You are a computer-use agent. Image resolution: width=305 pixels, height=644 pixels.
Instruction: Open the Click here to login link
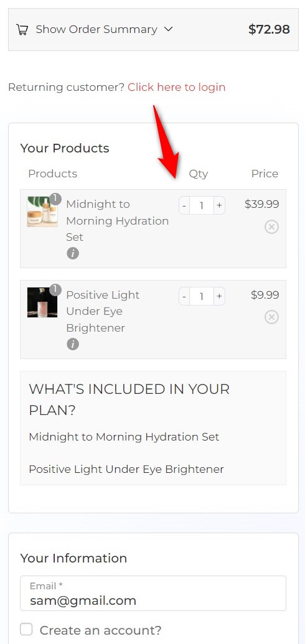pyautogui.click(x=176, y=87)
